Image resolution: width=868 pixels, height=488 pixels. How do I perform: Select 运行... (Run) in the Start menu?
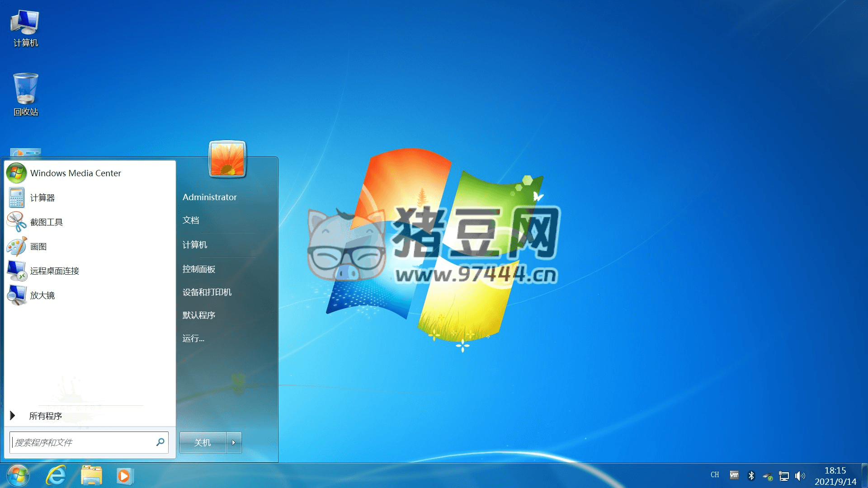(193, 338)
